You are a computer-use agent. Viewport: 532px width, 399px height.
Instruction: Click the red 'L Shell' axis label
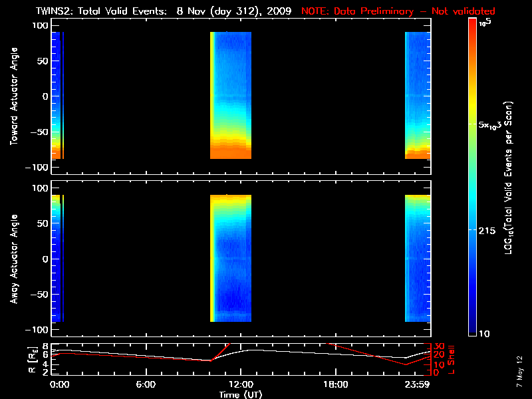453,359
